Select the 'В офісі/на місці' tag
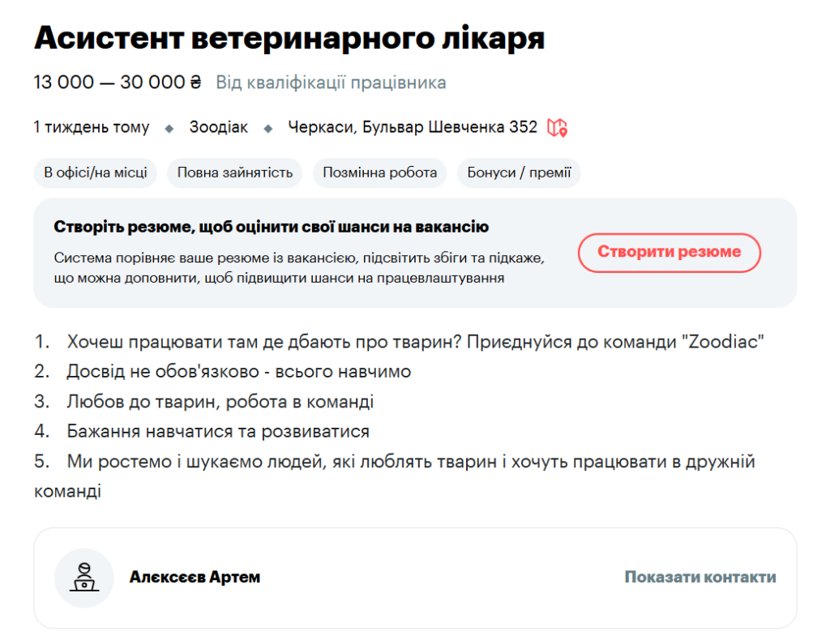Screen dimensions: 830x644 (95, 173)
